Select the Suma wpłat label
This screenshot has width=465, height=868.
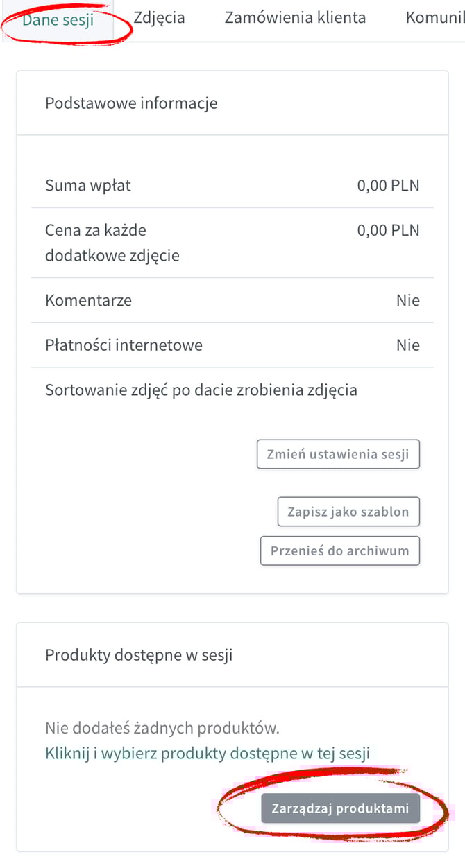(x=88, y=185)
